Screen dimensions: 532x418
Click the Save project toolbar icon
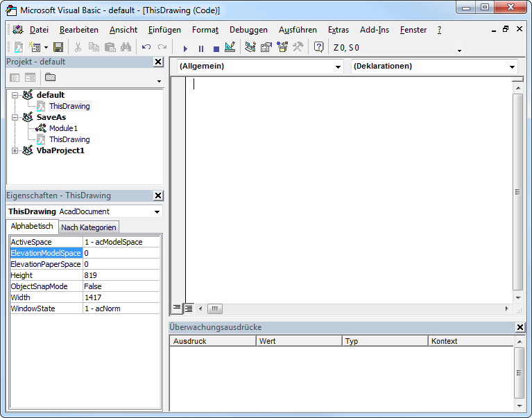pos(58,47)
